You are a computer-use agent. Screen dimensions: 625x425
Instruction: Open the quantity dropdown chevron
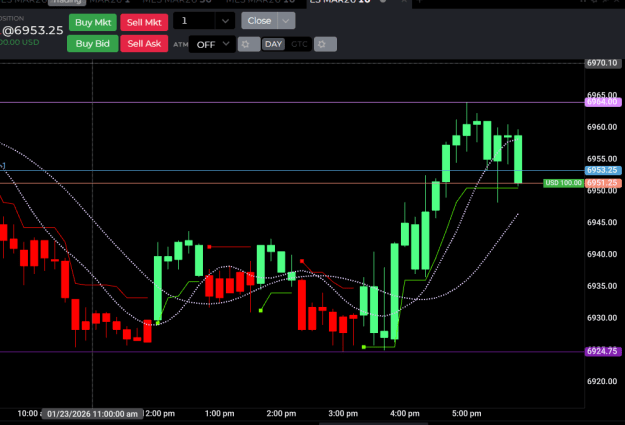tap(225, 21)
